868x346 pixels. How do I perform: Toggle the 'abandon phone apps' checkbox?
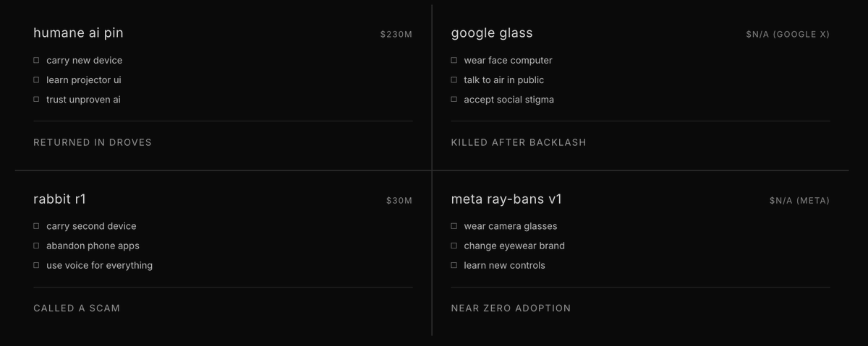[36, 246]
